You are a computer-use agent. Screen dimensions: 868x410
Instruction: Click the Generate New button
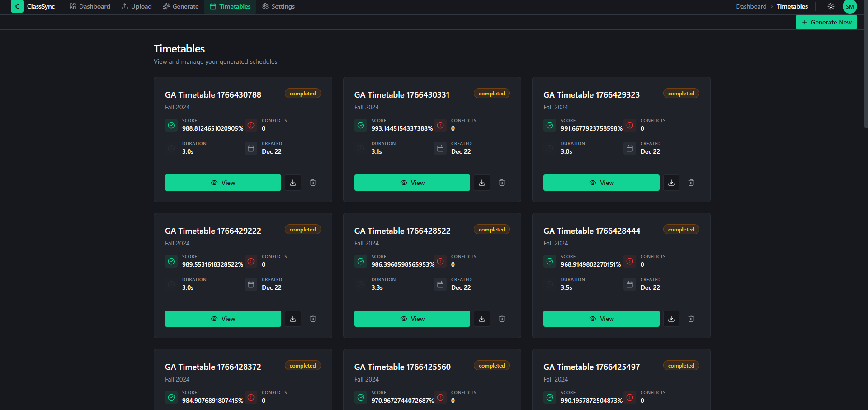pyautogui.click(x=826, y=22)
